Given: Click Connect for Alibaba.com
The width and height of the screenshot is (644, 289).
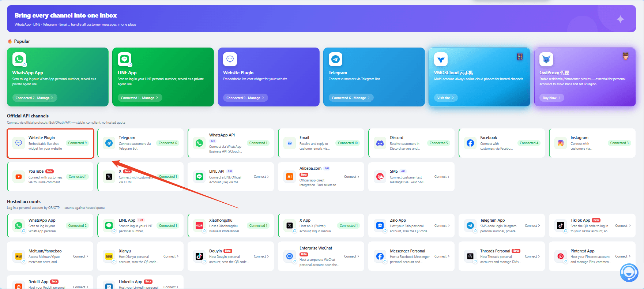Looking at the screenshot, I should tap(352, 177).
